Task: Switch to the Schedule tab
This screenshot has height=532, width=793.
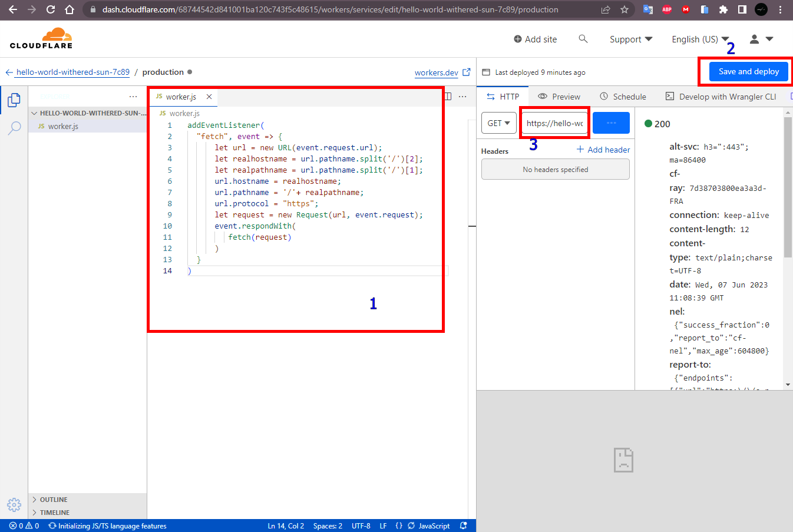Action: tap(623, 97)
